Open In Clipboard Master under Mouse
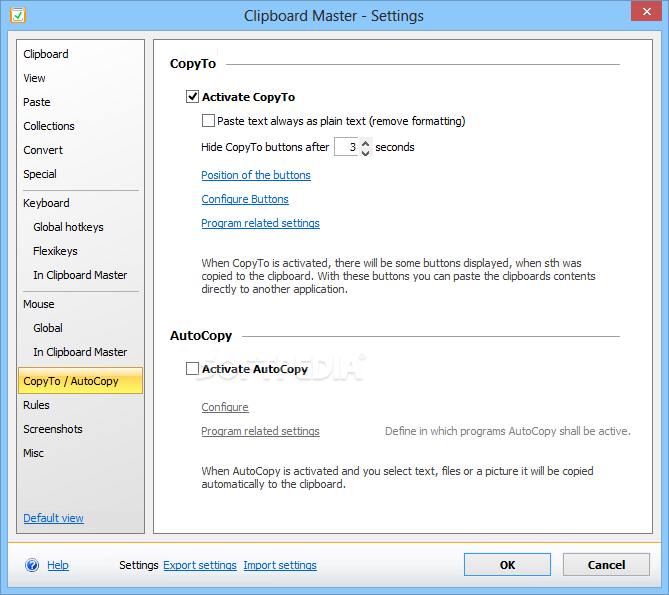The height and width of the screenshot is (595, 669). click(80, 352)
